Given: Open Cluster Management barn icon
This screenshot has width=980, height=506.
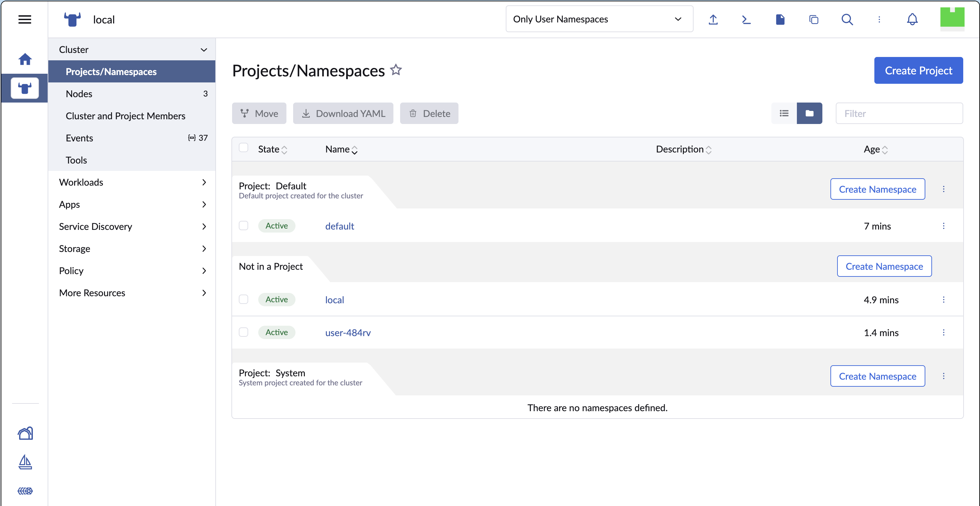Looking at the screenshot, I should click(x=25, y=433).
